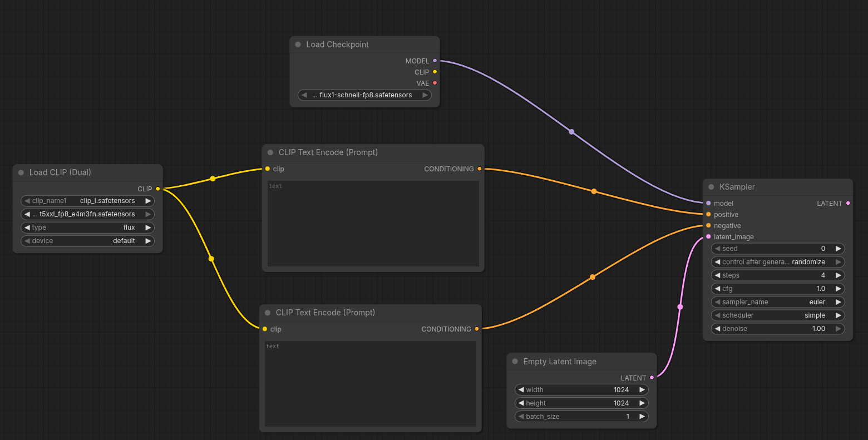Viewport: 868px width, 440px height.
Task: Click the lower CLIP Text Encode clip input socket
Action: click(265, 329)
